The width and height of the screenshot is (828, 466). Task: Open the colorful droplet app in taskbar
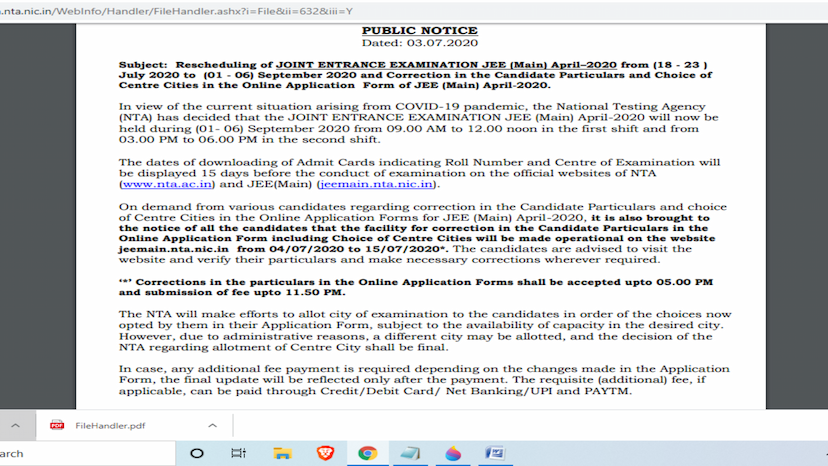coord(453,453)
